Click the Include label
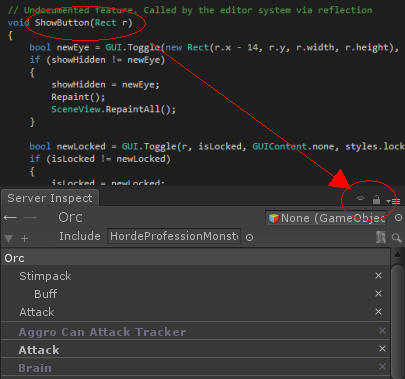405x379 pixels. (80, 236)
